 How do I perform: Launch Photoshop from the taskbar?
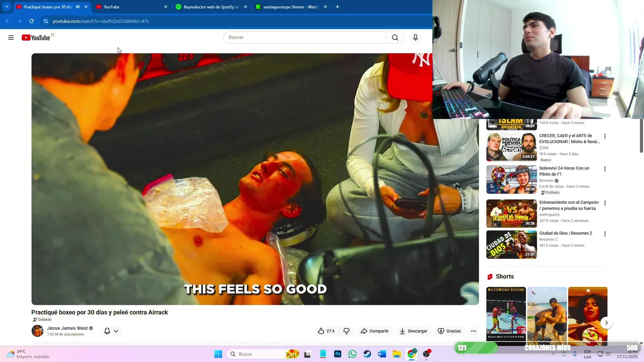(338, 354)
